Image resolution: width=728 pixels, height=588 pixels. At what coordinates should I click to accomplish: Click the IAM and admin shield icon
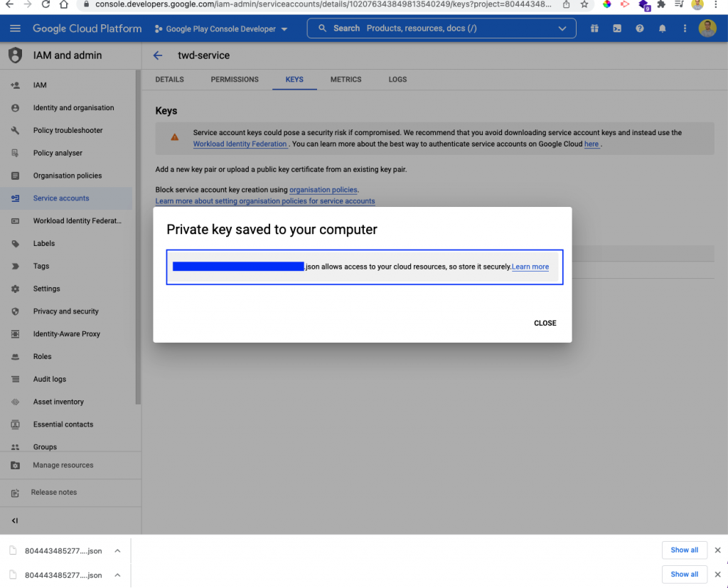(x=16, y=55)
